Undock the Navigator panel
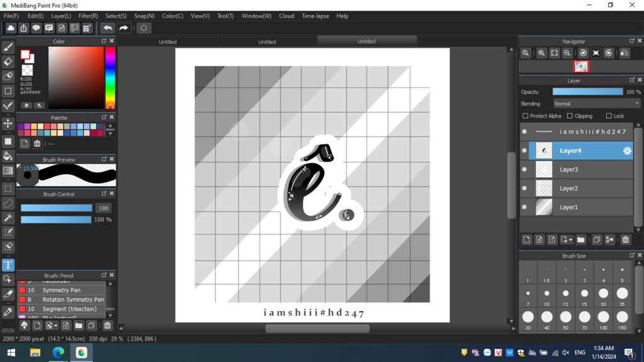Viewport: 644px width, 362px height. 632,41
